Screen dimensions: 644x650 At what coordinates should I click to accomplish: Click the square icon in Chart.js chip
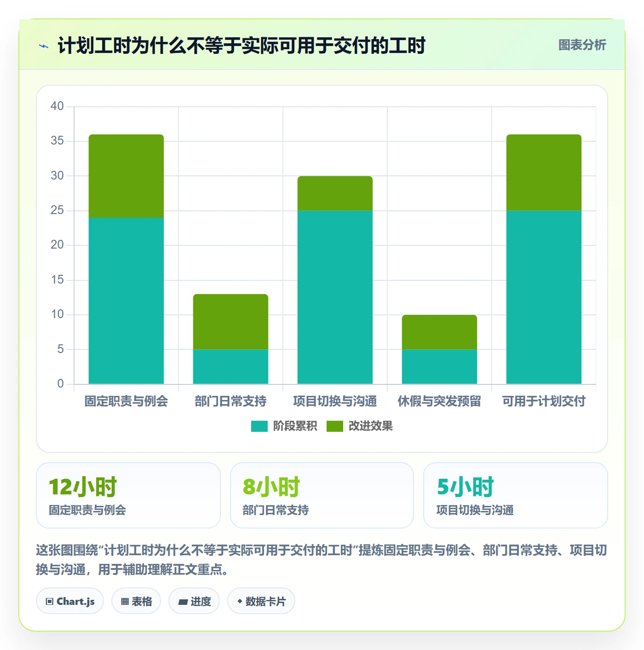tap(50, 602)
